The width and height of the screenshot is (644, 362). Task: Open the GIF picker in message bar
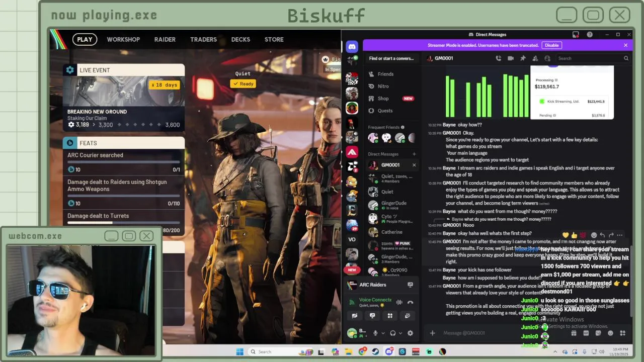[586, 333]
